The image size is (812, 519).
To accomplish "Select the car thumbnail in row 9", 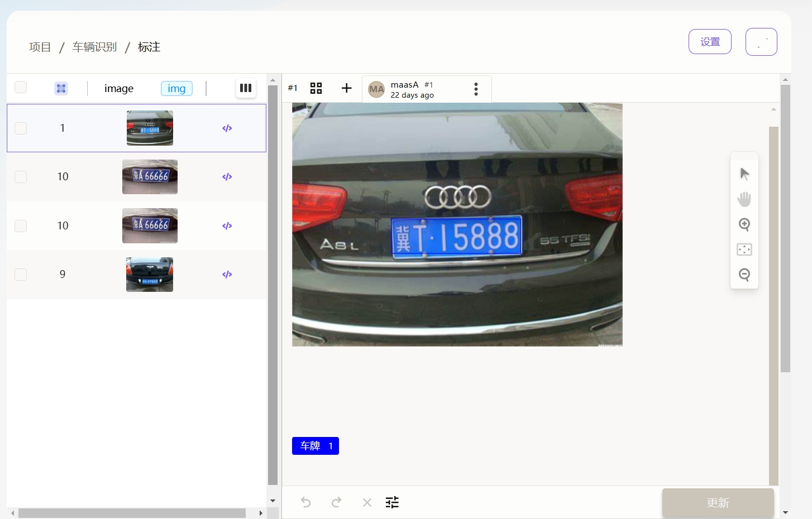I will (150, 275).
